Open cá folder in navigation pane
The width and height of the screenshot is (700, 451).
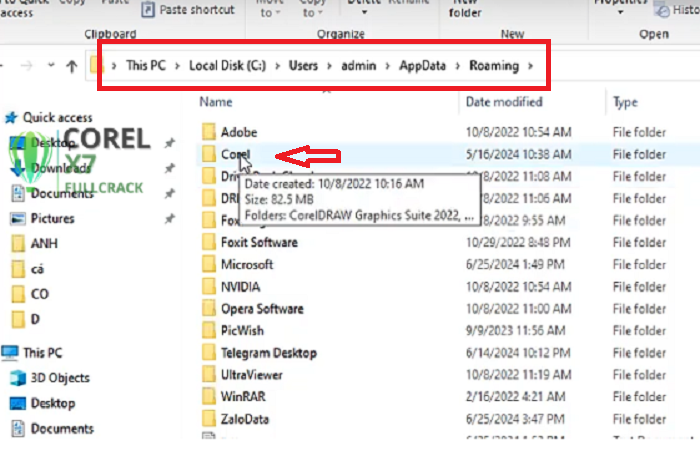[x=38, y=269]
